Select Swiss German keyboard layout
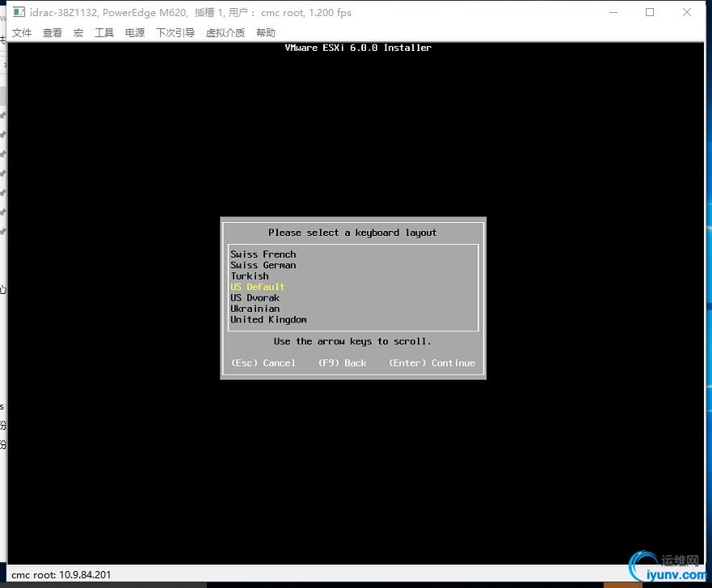712x588 pixels. tap(353, 266)
